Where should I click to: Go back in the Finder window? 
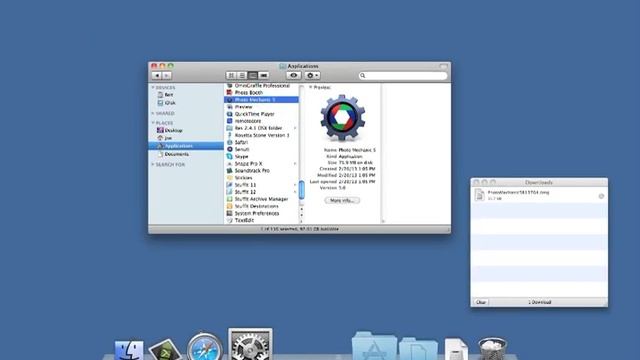157,76
